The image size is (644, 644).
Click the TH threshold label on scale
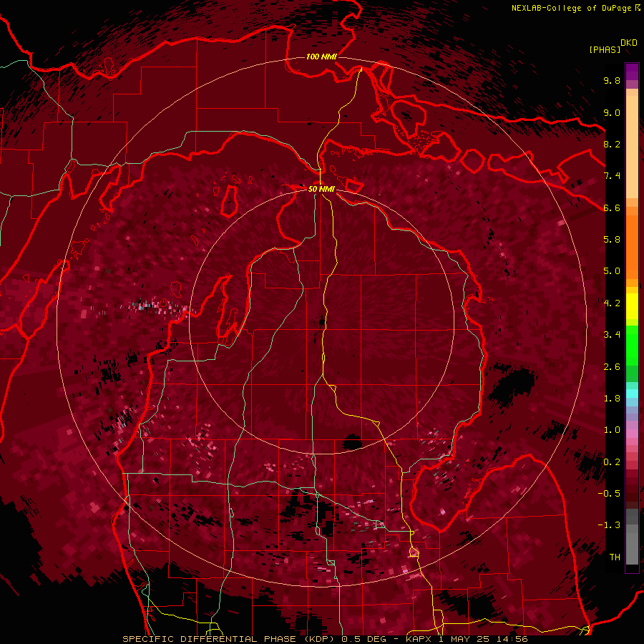click(615, 557)
